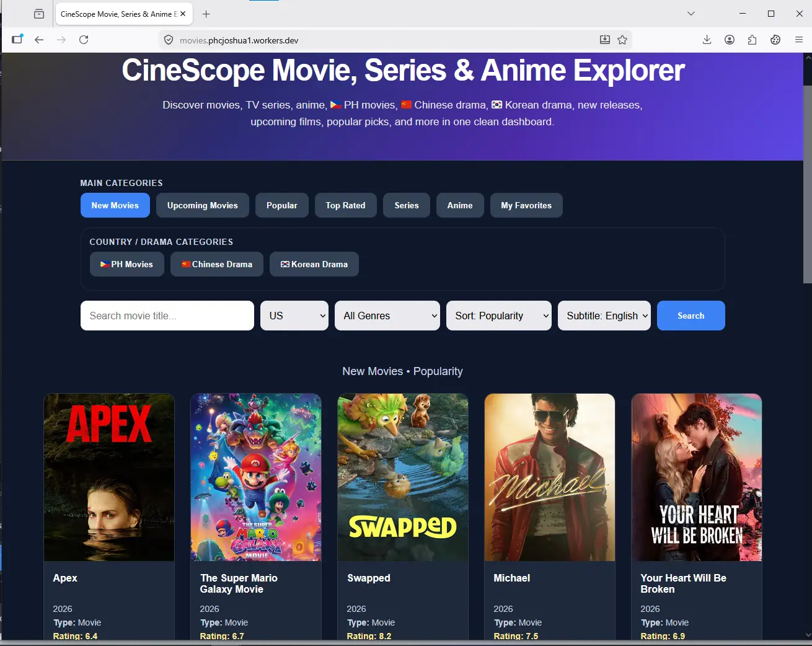Click the New Movies • Popularity heading
This screenshot has height=646, width=812.
(x=403, y=371)
